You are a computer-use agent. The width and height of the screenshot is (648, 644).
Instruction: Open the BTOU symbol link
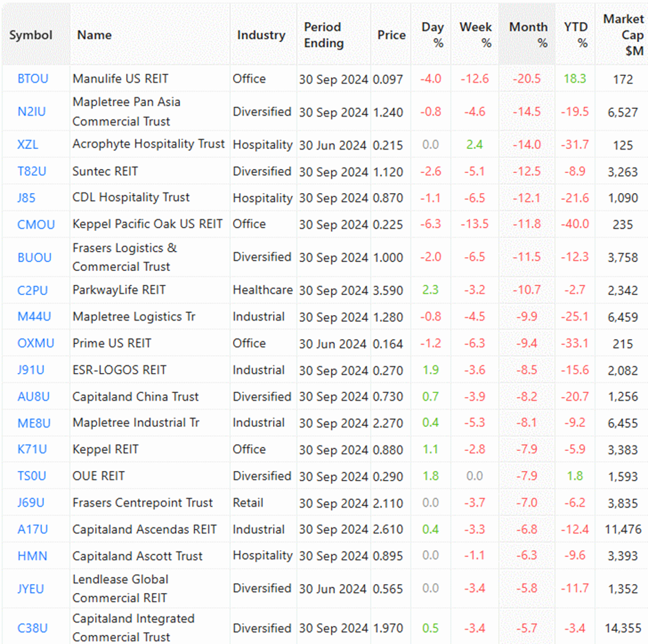coord(33,79)
